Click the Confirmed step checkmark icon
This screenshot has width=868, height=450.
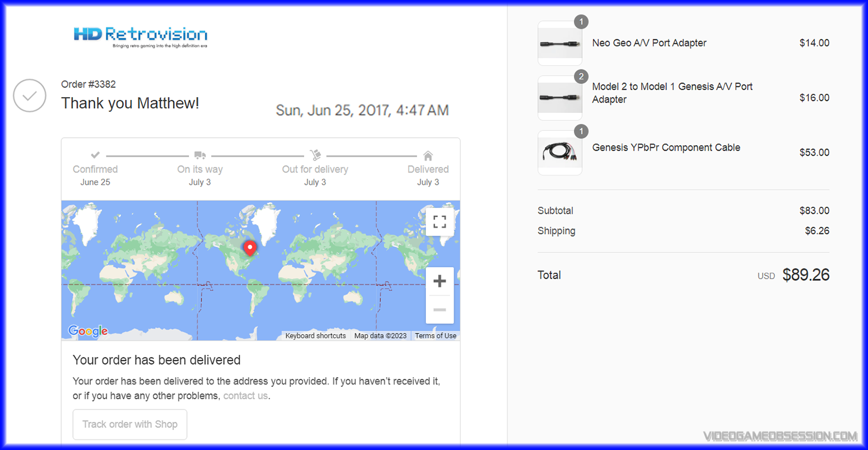coord(95,155)
